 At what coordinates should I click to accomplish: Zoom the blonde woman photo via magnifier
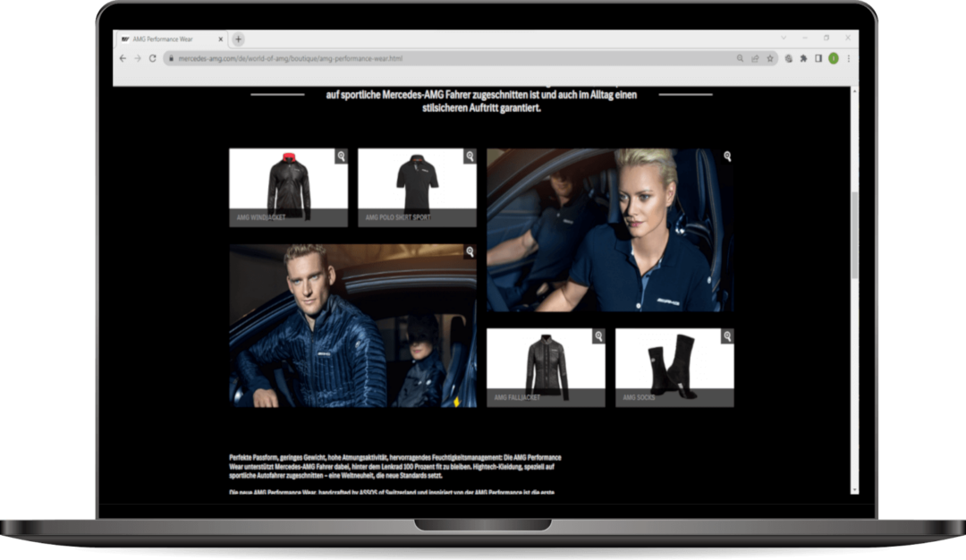(727, 157)
